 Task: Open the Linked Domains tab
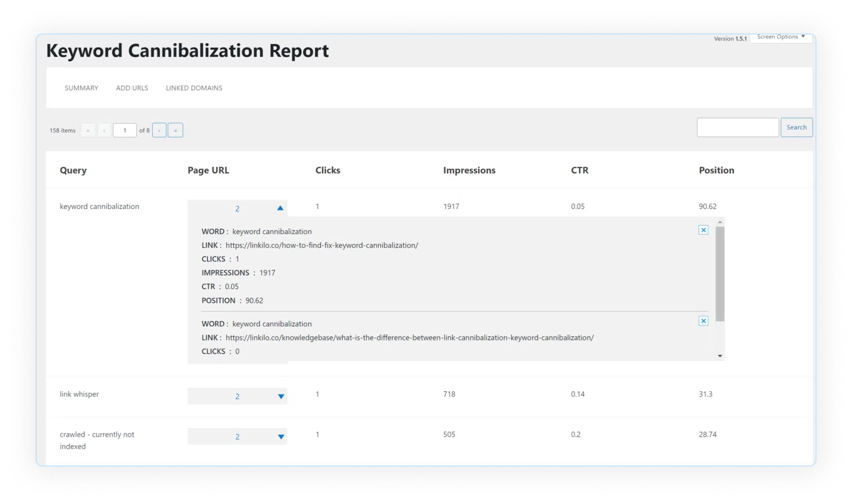[194, 88]
